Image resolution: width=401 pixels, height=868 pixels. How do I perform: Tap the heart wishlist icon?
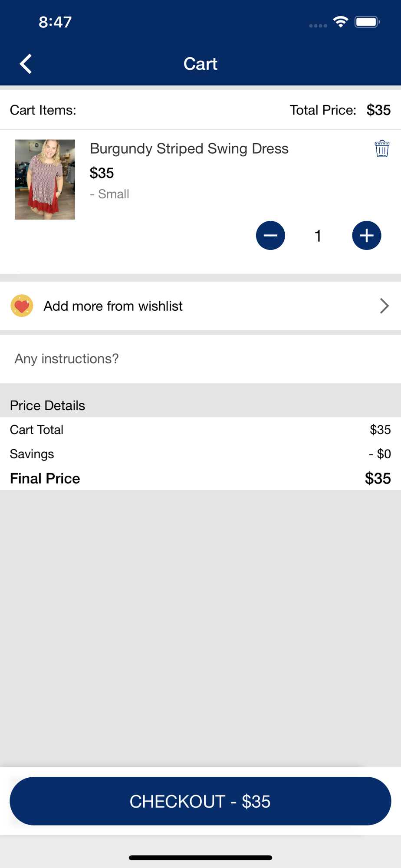click(22, 306)
